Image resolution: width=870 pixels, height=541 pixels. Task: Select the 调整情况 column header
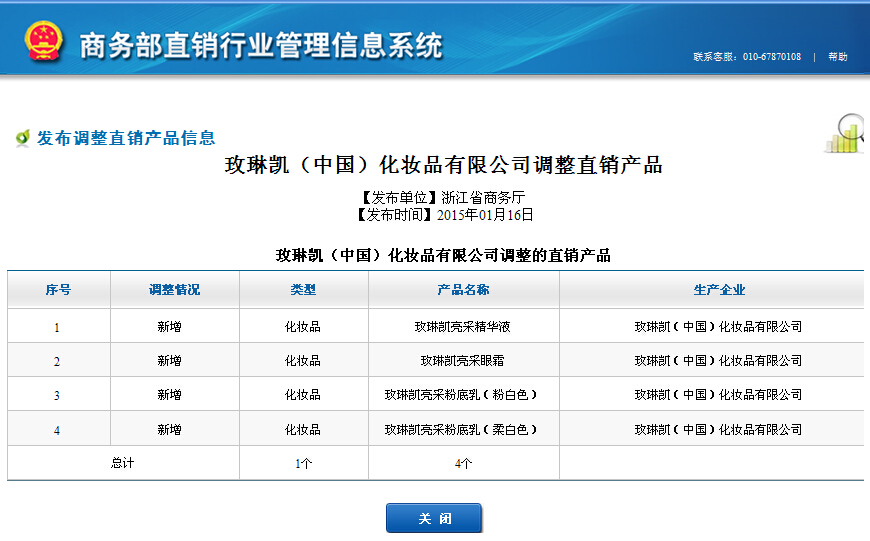click(174, 290)
